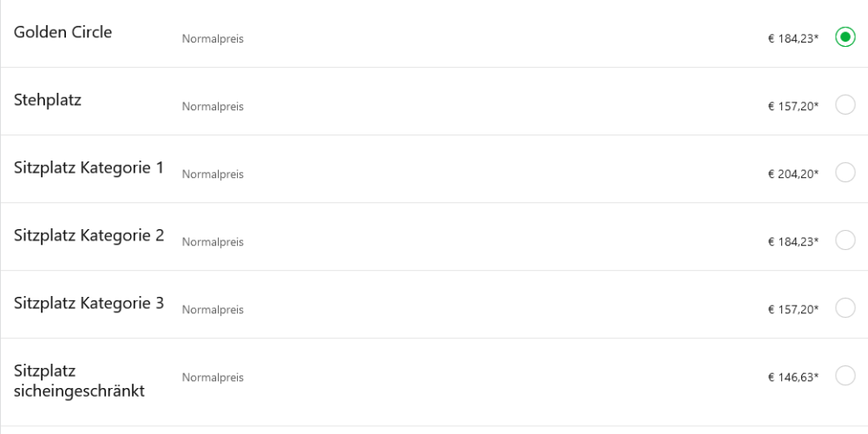
Task: Click the Stehplatz € 157,20 price
Action: pos(792,107)
